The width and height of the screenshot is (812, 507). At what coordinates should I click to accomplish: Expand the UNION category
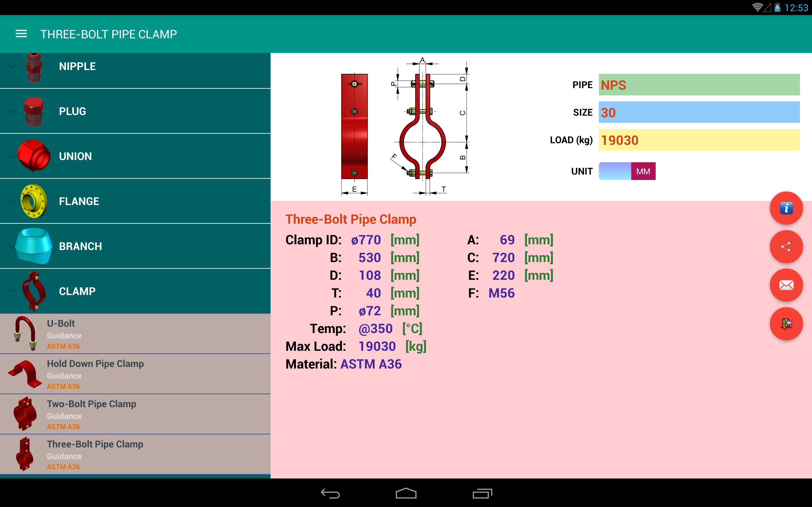(135, 156)
